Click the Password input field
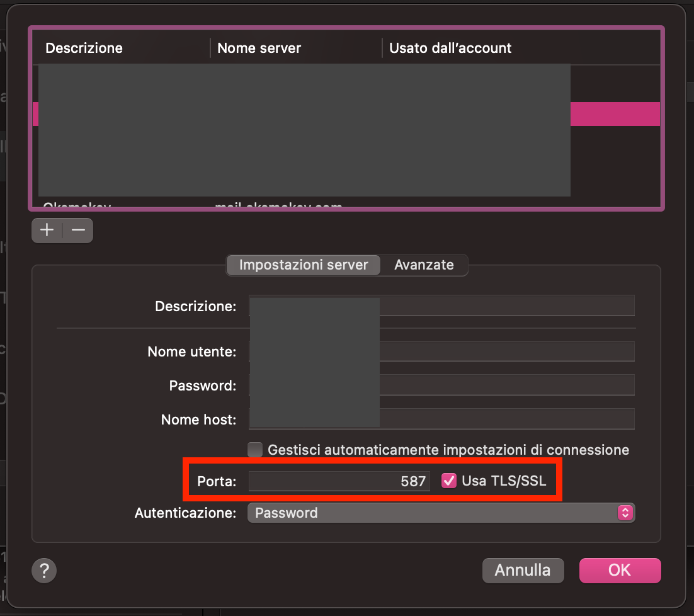The image size is (694, 616). [x=504, y=385]
